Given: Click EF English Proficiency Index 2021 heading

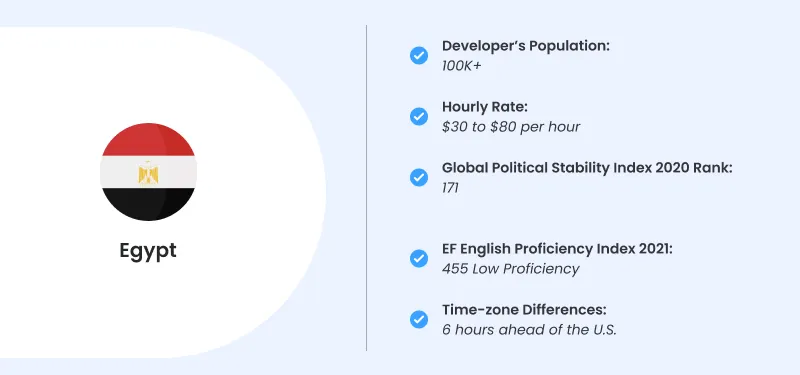Looking at the screenshot, I should pyautogui.click(x=558, y=249).
